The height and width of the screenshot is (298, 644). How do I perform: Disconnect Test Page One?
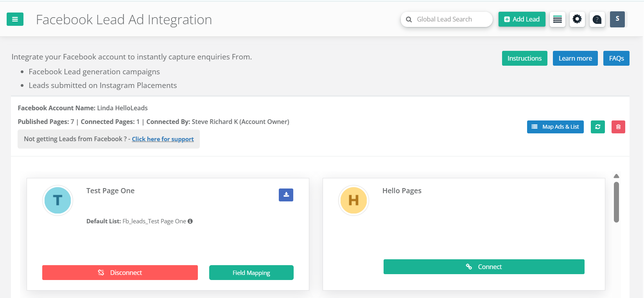[120, 273]
